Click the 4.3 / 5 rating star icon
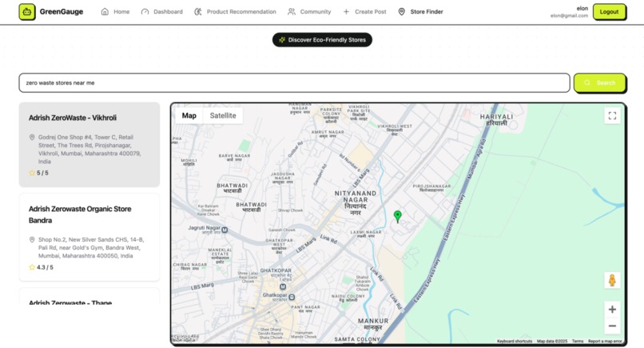Viewport: 644px width, 348px height. pyautogui.click(x=32, y=267)
